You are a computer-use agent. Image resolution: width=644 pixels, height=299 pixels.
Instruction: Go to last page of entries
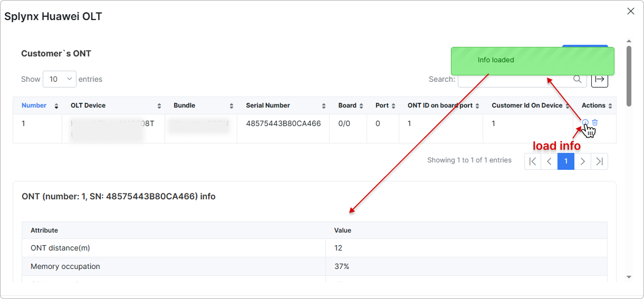click(600, 161)
